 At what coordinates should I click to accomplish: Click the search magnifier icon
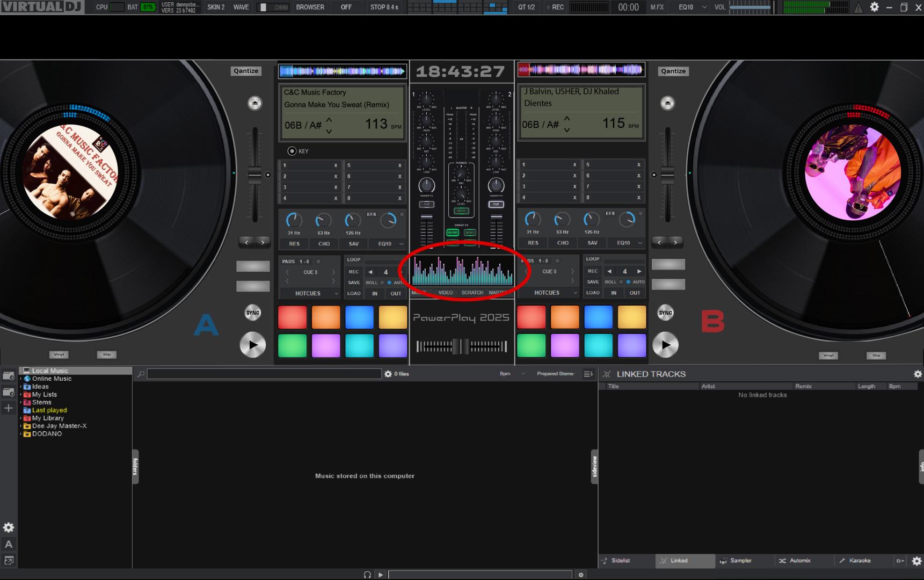coord(141,374)
